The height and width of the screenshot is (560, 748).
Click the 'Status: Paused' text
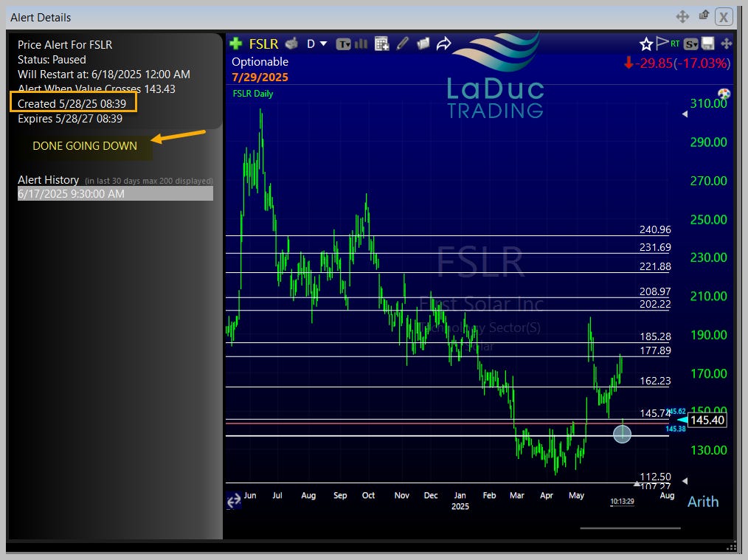pos(52,60)
